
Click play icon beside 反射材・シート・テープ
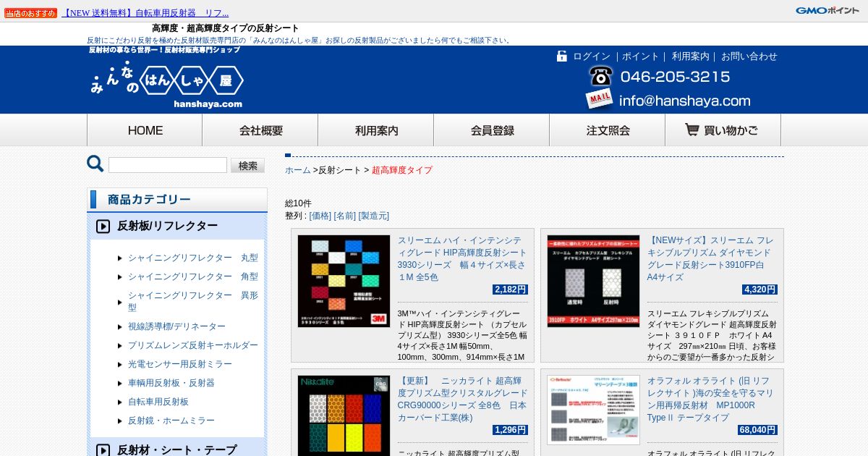coord(103,450)
